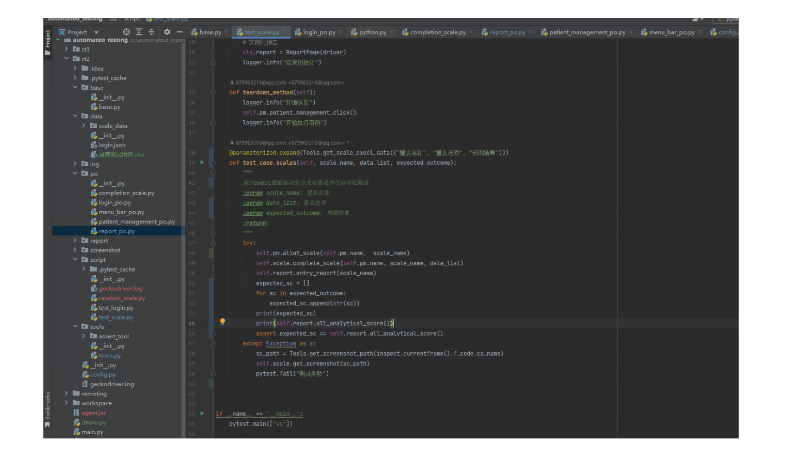Click Select Opened File locate icon
The height and width of the screenshot is (453, 800).
pos(126,32)
